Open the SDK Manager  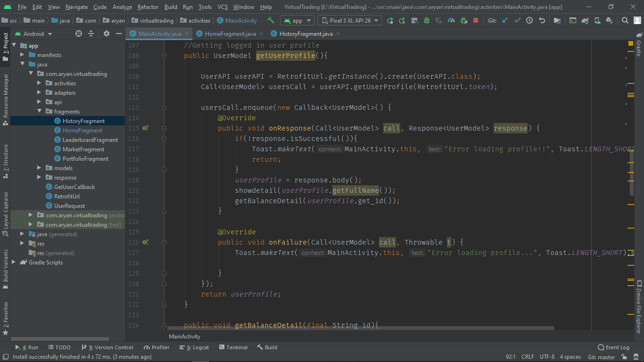(611, 20)
